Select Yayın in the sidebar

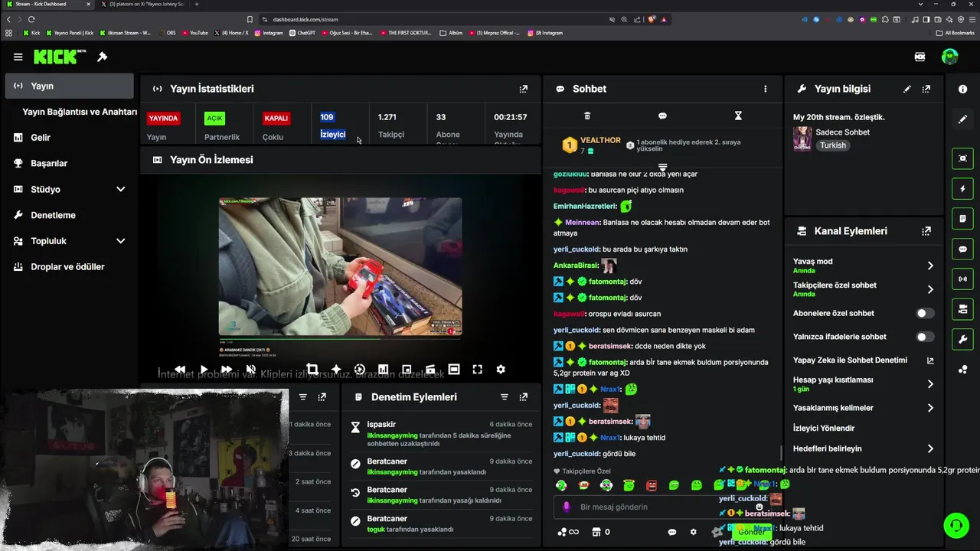(69, 86)
